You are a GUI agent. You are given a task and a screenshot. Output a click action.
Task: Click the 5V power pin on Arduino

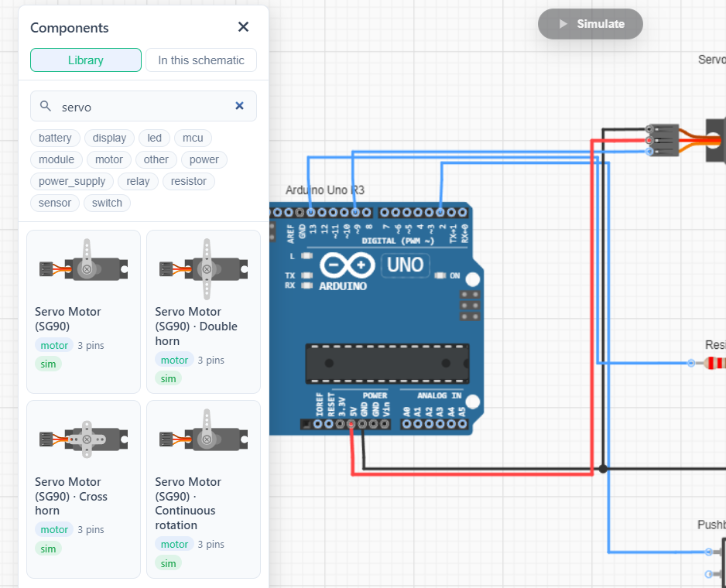(x=351, y=424)
